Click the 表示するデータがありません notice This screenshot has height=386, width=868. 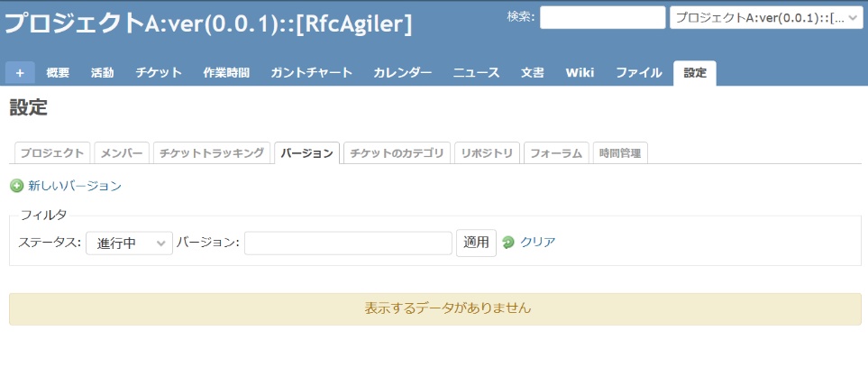point(435,309)
